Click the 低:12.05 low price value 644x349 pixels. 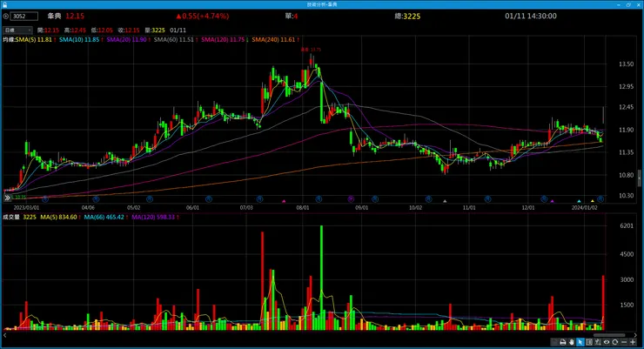[x=102, y=30]
